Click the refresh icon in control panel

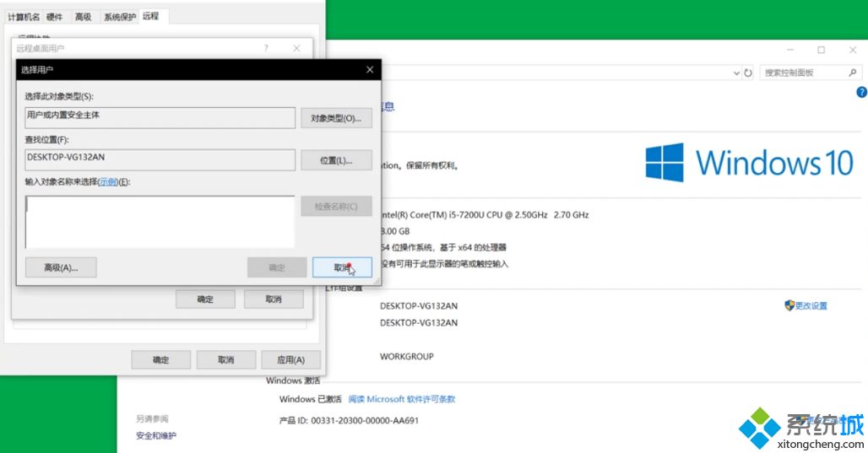pyautogui.click(x=748, y=73)
